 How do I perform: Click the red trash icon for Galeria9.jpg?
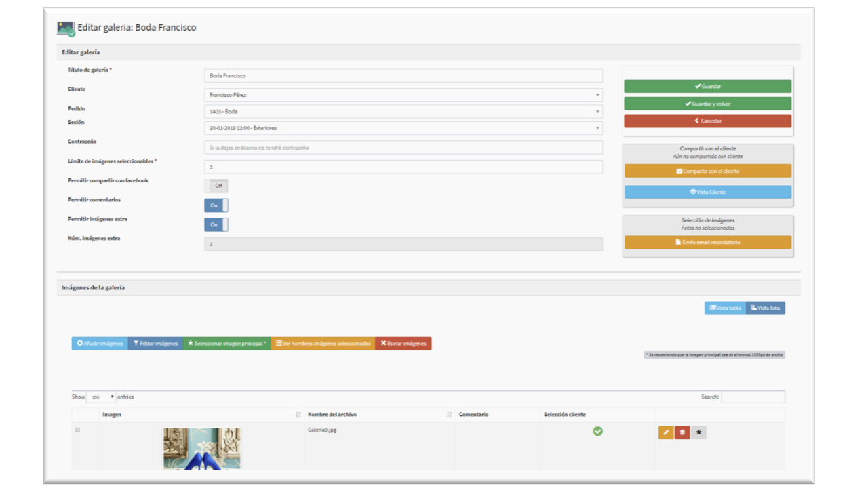pos(682,432)
